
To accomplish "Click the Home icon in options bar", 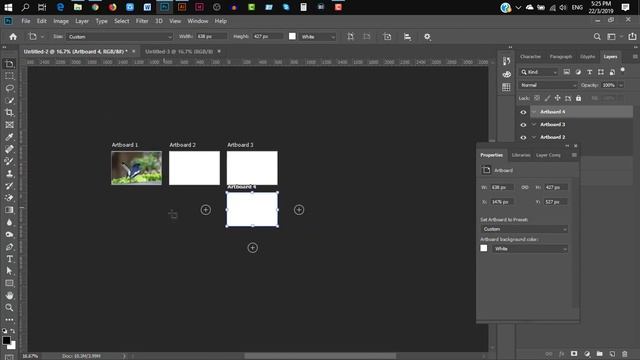I will point(13,37).
